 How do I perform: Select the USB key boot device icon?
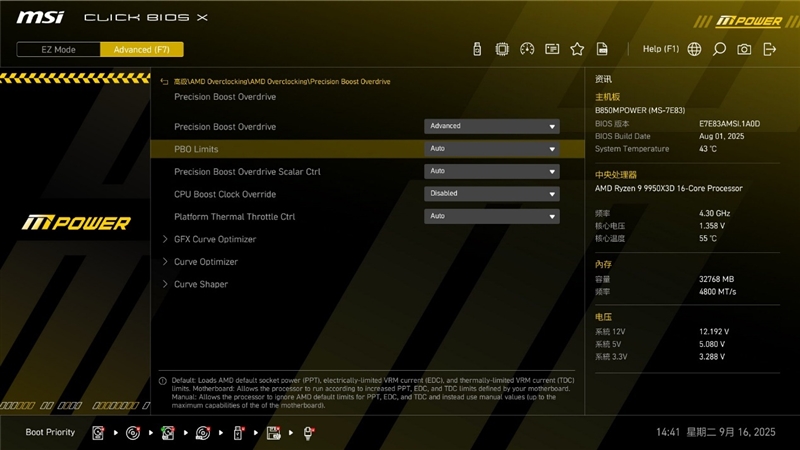point(238,433)
